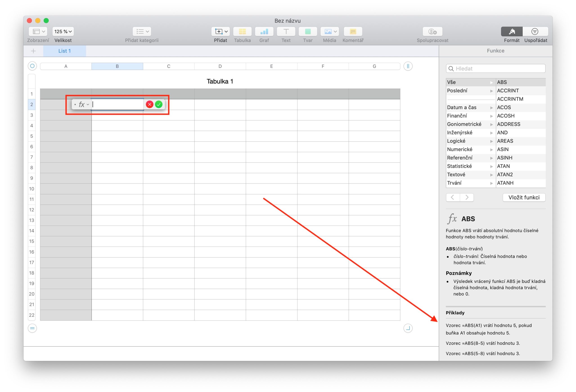The height and width of the screenshot is (392, 576).
Task: Confirm the formula with green checkmark
Action: pyautogui.click(x=159, y=104)
